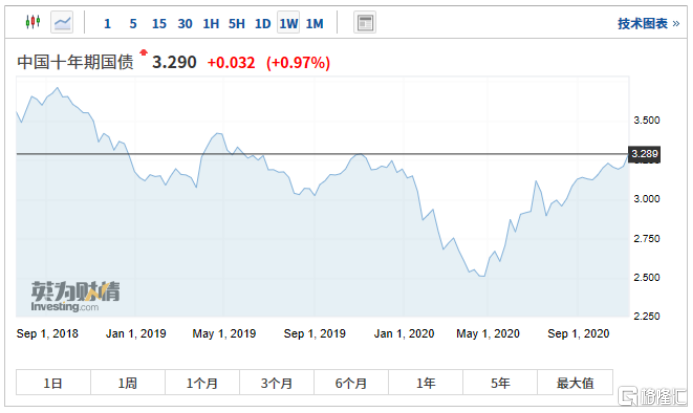Viewport: 693px width, 413px height.
Task: Set interval to 1 minute
Action: tap(108, 23)
